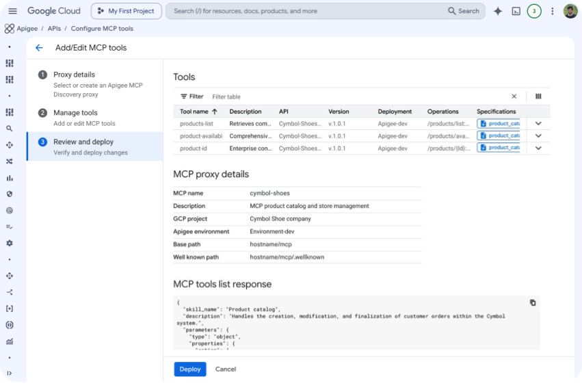Activate the Cloud Shell terminal icon
This screenshot has height=392, width=582.
pyautogui.click(x=516, y=11)
